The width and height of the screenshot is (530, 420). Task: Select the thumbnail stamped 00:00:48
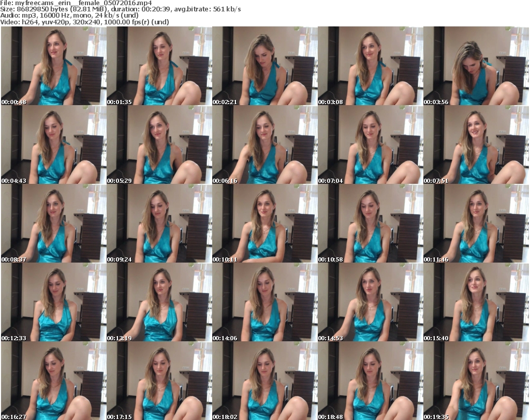pyautogui.click(x=53, y=66)
